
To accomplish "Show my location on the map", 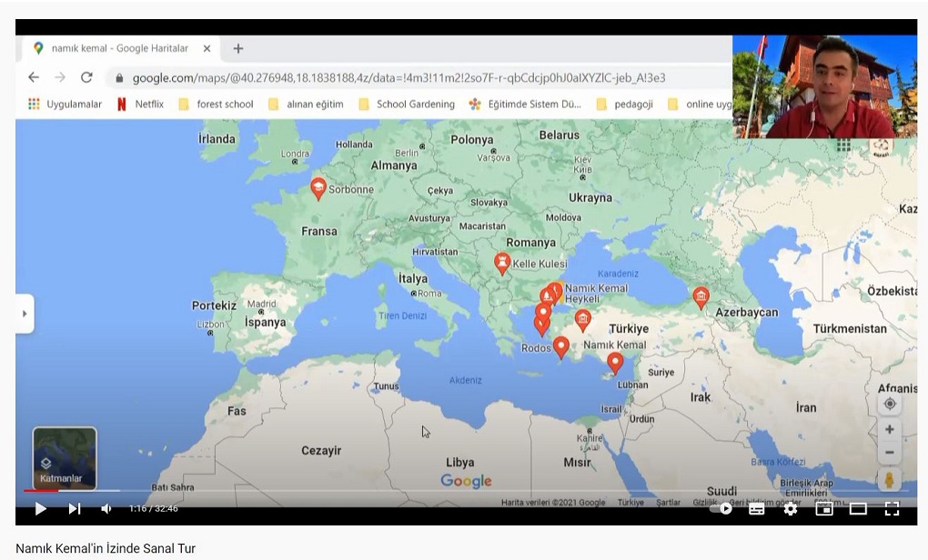I will [889, 404].
